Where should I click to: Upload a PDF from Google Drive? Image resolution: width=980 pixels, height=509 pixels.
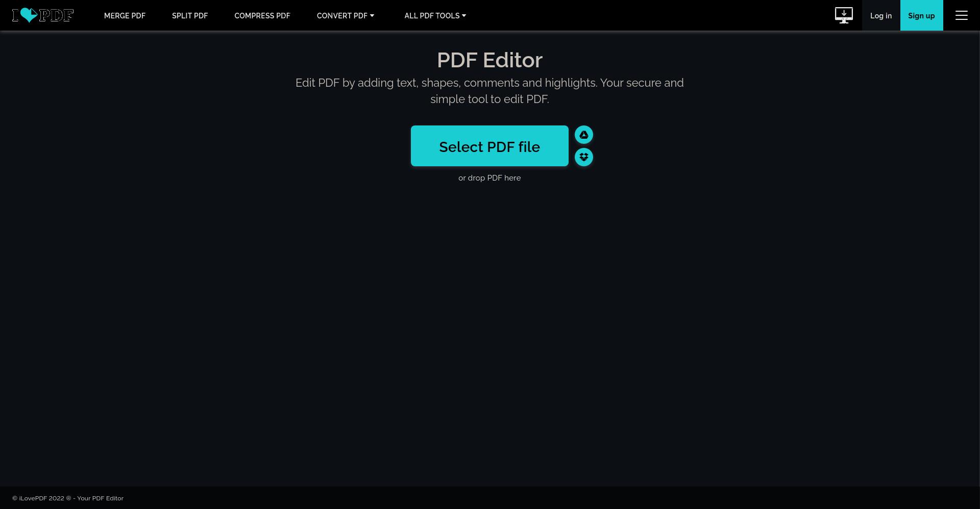click(x=584, y=135)
